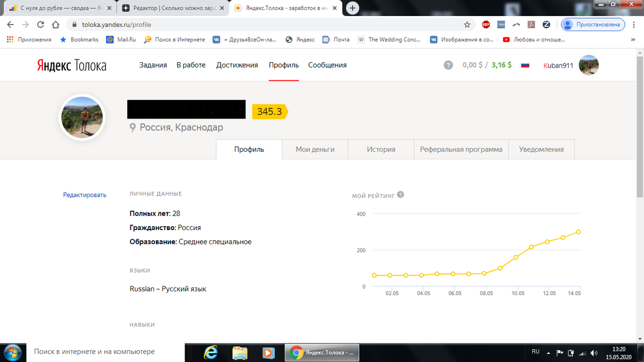
Task: Open a new browser tab
Action: (x=353, y=8)
